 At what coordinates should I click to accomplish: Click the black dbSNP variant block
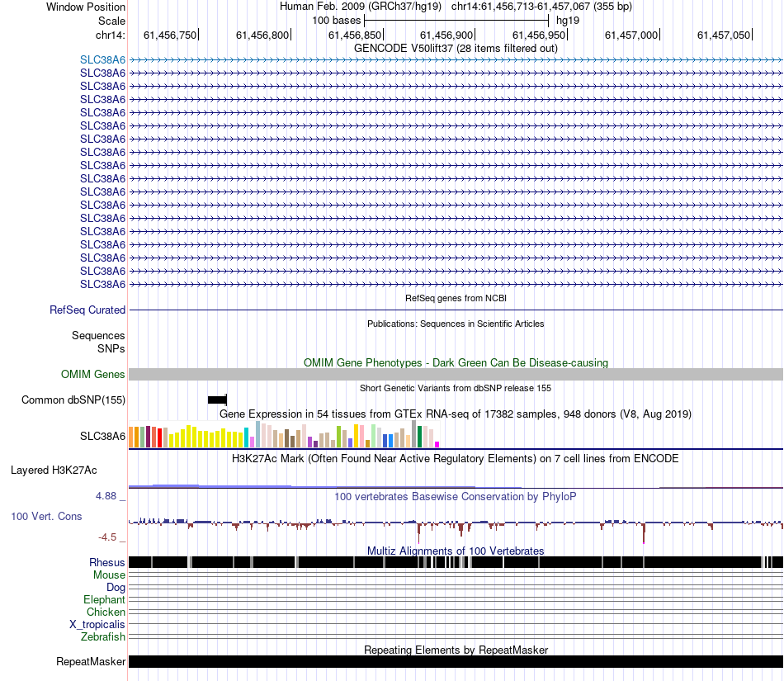pyautogui.click(x=217, y=400)
